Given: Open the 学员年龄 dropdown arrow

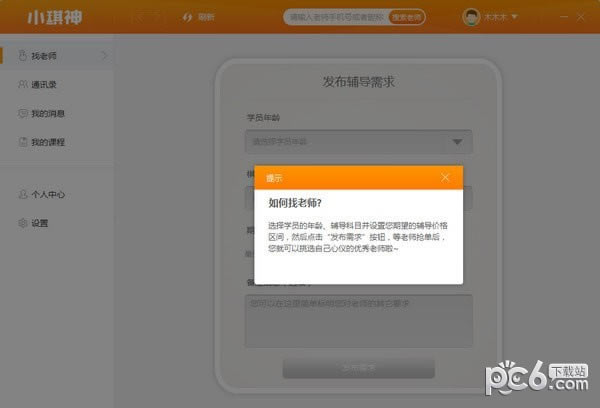Looking at the screenshot, I should point(458,142).
